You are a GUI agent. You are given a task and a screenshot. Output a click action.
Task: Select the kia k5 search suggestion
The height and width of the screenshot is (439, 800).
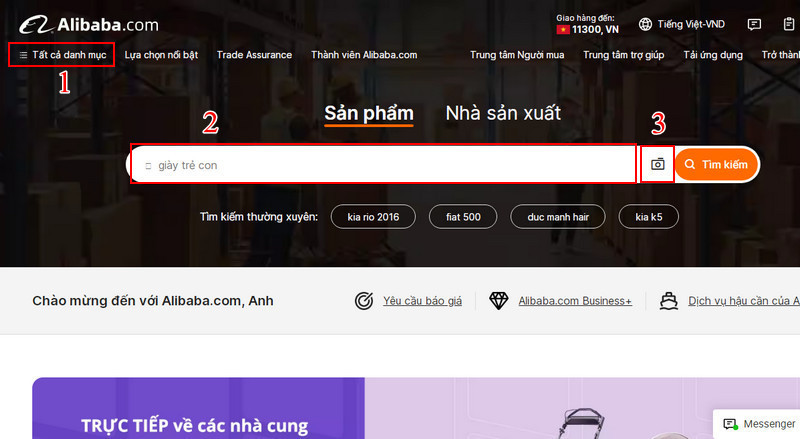(x=648, y=217)
